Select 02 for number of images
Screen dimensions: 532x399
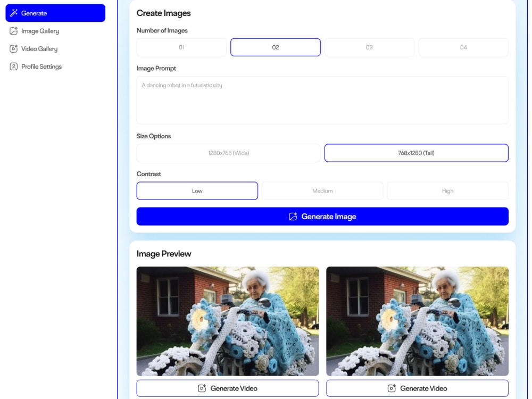276,47
